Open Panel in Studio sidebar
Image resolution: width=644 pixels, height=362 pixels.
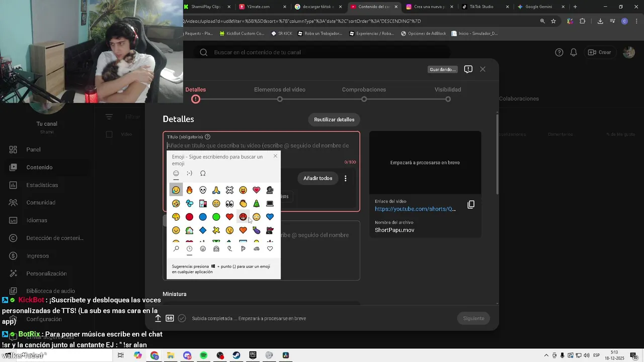tap(48, 149)
